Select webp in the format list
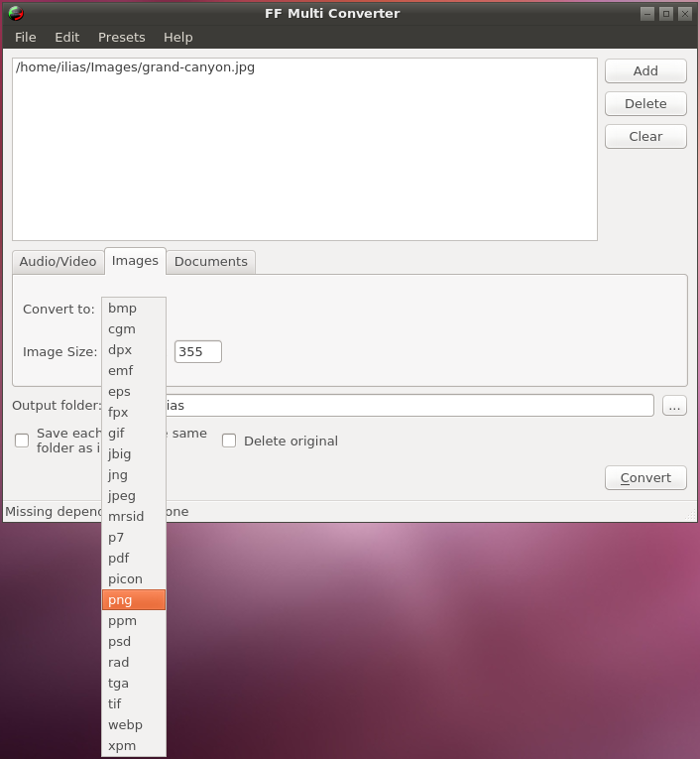The image size is (700, 759). click(134, 724)
